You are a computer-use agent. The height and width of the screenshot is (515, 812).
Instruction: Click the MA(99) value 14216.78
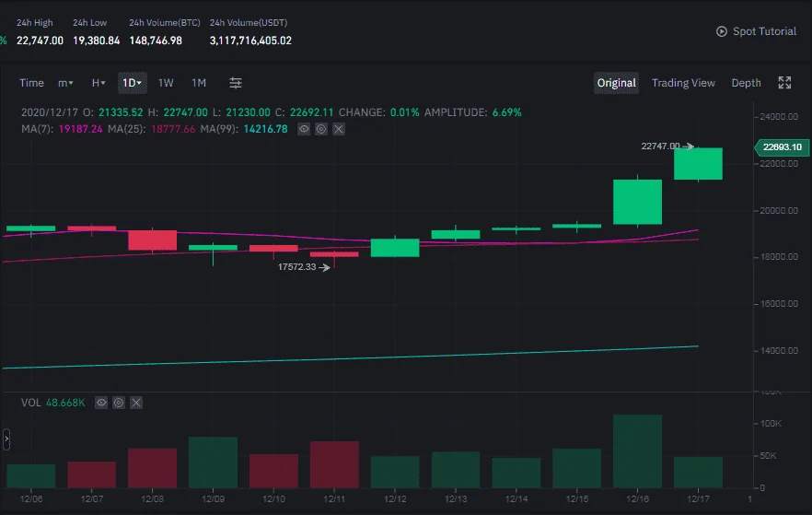(x=266, y=129)
